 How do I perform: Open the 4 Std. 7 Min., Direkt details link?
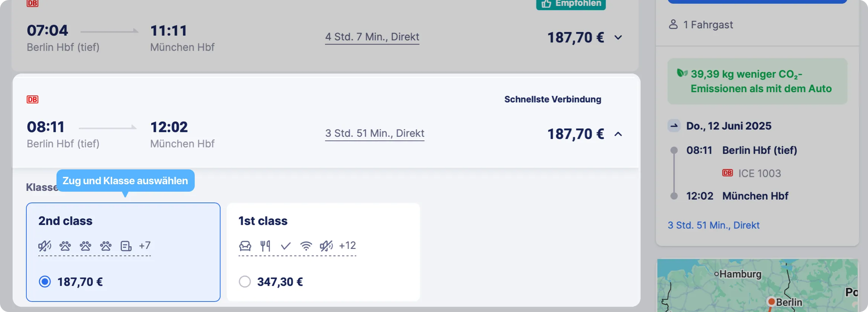pyautogui.click(x=372, y=37)
